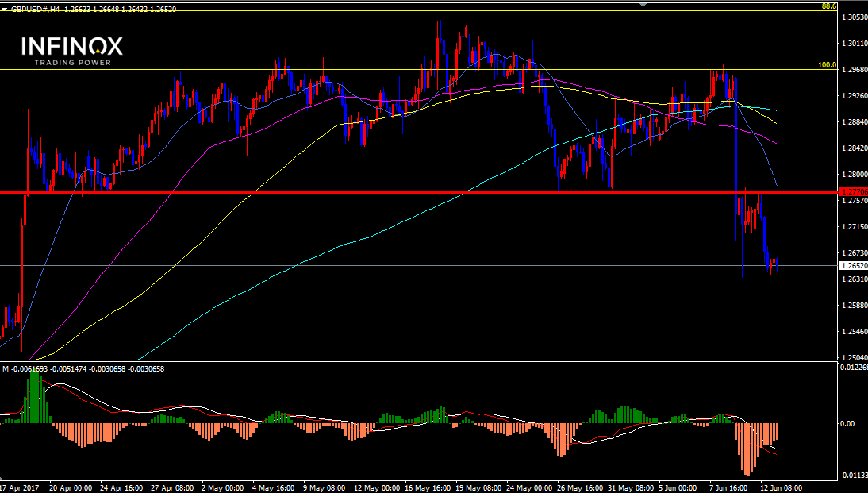This screenshot has width=868, height=493.
Task: Click the 24 Apr 16:00 date label
Action: click(121, 488)
